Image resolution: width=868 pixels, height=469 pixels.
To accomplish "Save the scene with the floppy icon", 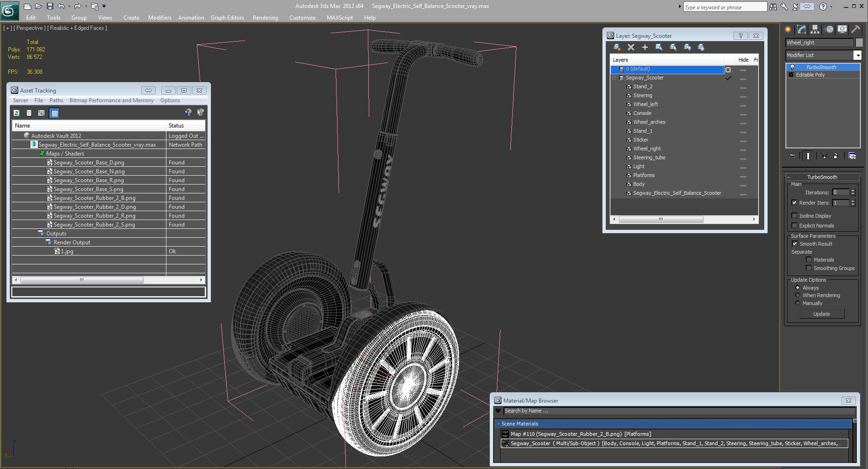I will point(50,6).
